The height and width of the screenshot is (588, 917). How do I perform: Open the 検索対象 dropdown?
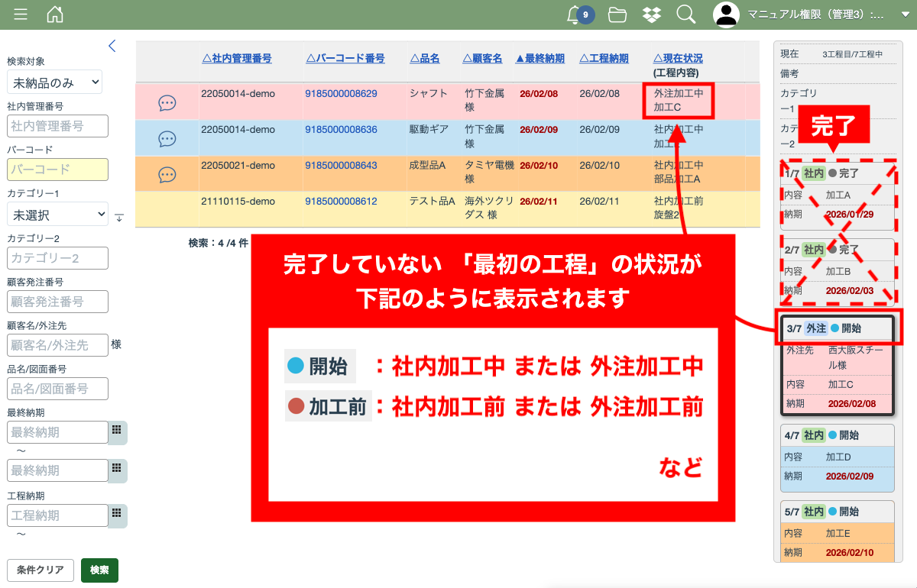coord(54,82)
